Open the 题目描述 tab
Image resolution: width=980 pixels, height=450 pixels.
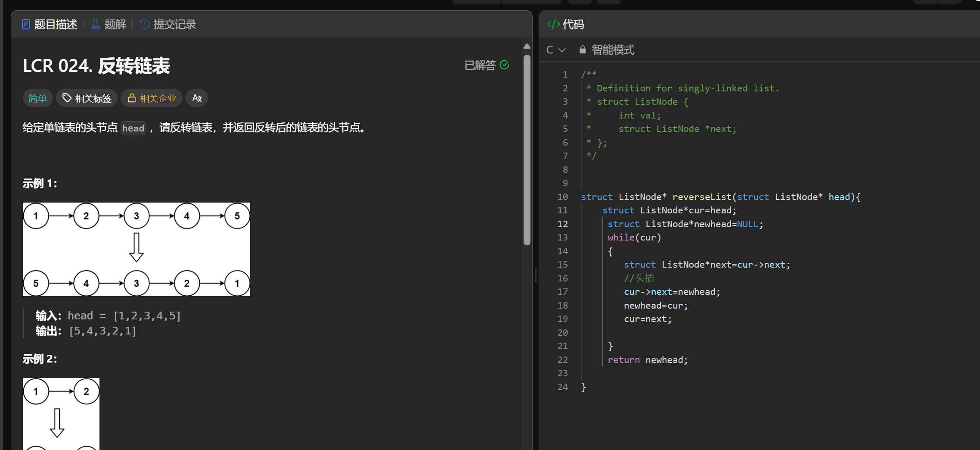[x=50, y=25]
